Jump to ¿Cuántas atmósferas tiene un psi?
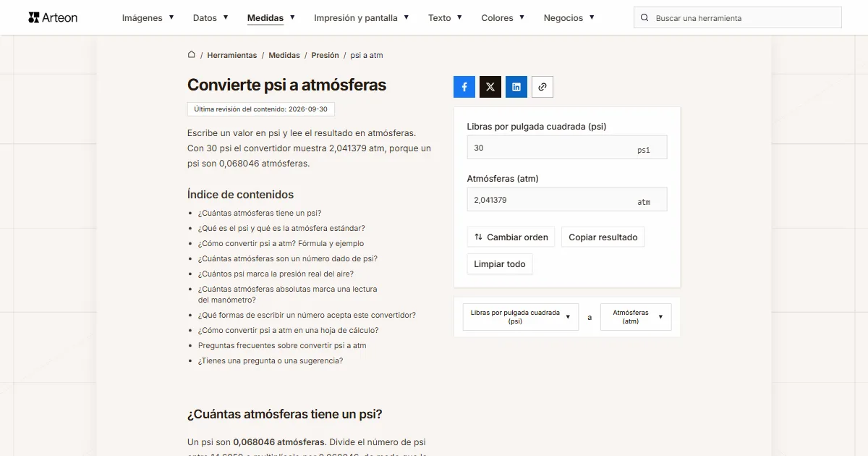 (x=260, y=213)
